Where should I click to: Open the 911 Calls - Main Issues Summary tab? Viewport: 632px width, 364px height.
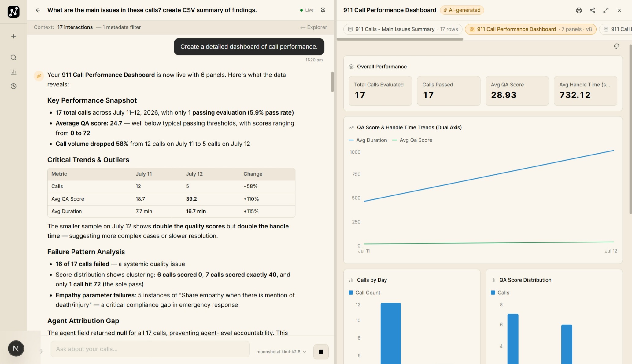tap(403, 29)
